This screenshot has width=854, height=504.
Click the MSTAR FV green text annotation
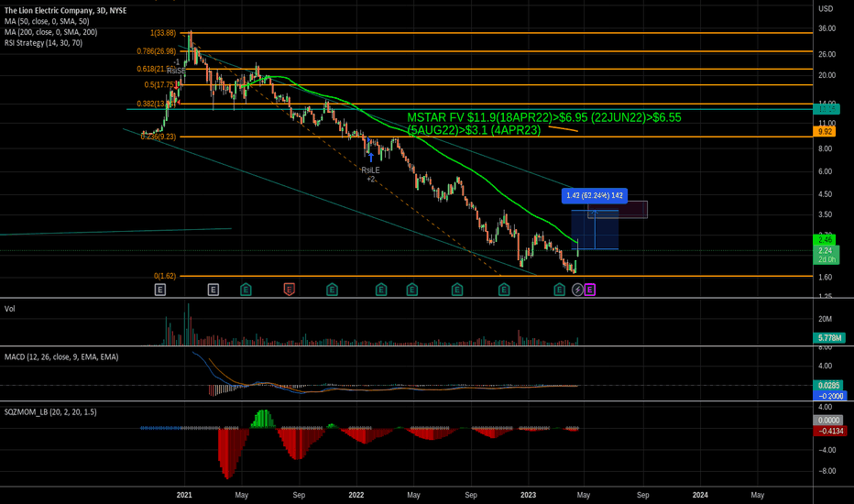click(544, 124)
